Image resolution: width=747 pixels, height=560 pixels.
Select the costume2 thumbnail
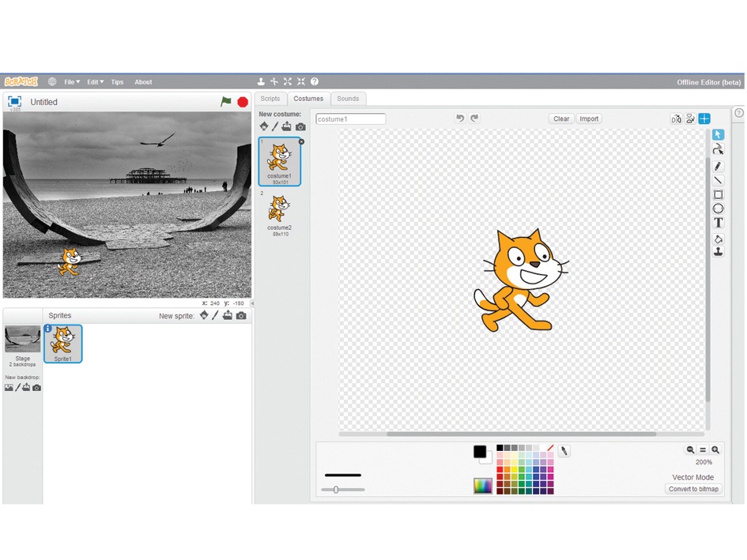[x=280, y=213]
